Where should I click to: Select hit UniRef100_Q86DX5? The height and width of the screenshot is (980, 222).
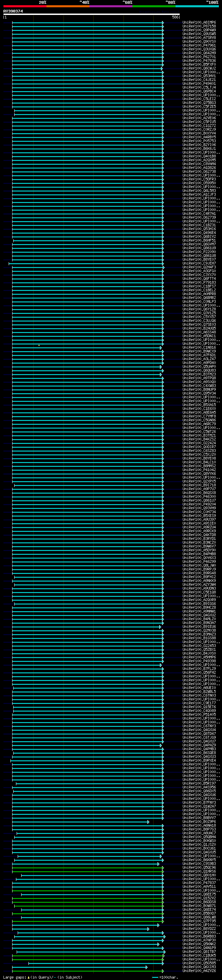coord(199,791)
